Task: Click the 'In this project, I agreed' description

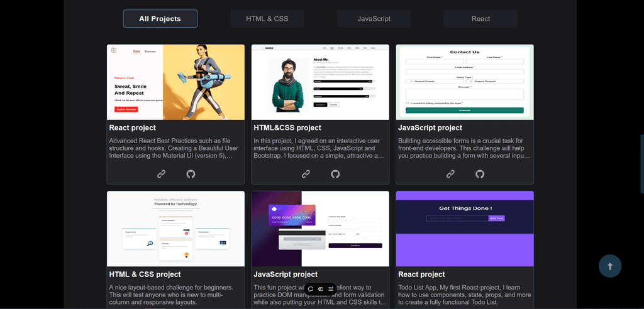Action: 319,148
